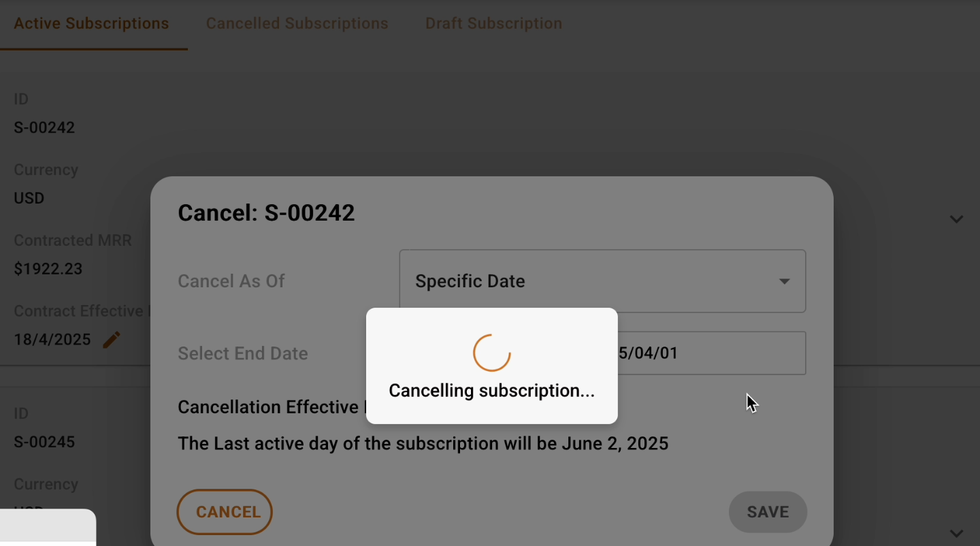Click the CANCEL button in the dialog
The width and height of the screenshot is (980, 546).
coord(225,512)
